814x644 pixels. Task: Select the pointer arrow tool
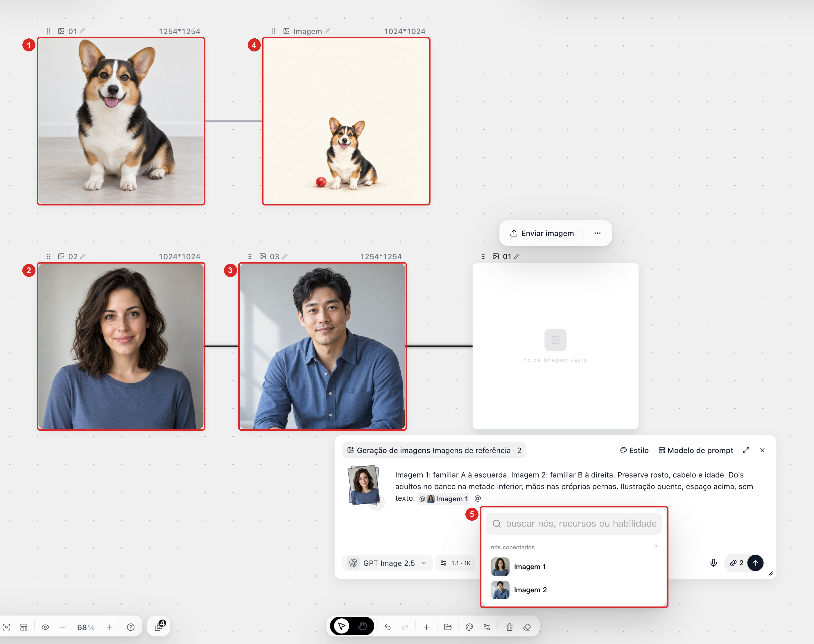click(342, 626)
